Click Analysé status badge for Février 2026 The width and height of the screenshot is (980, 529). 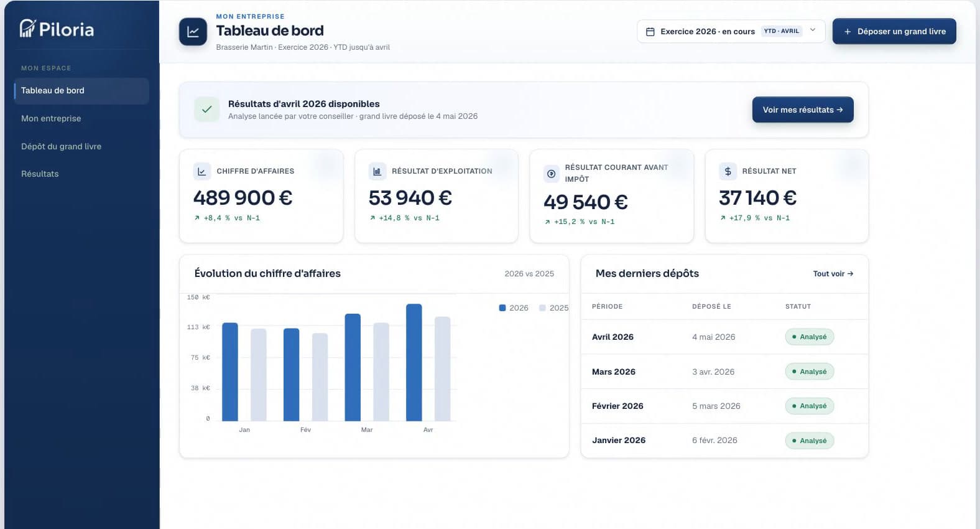[x=810, y=406]
